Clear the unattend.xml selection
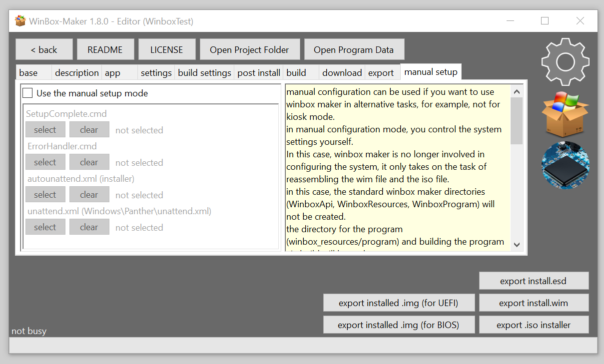The height and width of the screenshot is (364, 604). [89, 227]
